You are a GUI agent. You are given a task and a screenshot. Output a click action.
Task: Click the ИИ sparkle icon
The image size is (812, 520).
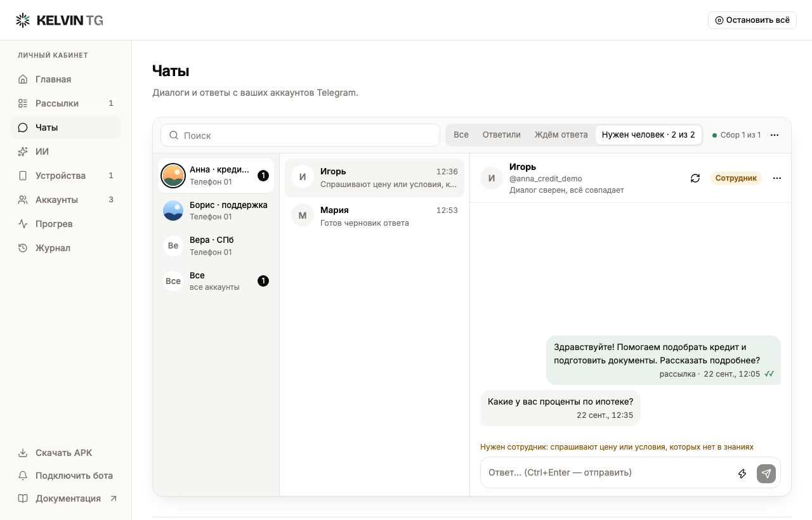[x=23, y=152]
